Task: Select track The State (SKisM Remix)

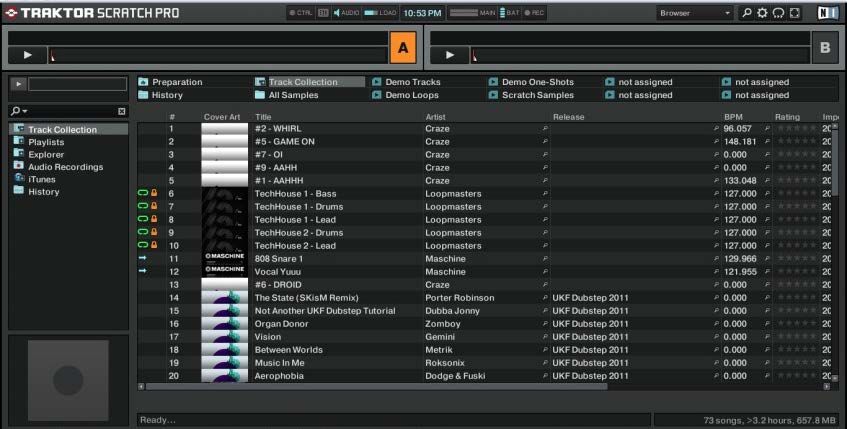Action: click(x=306, y=298)
